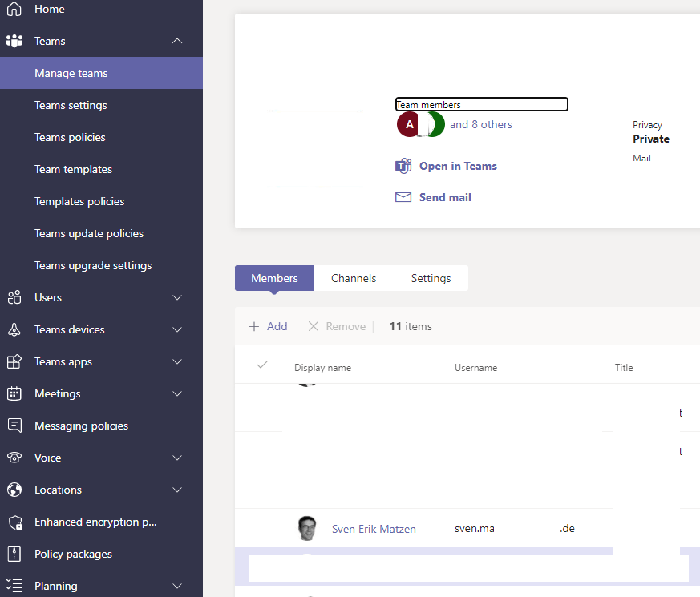Sort by the Display name column
The image size is (700, 597).
[x=323, y=368]
